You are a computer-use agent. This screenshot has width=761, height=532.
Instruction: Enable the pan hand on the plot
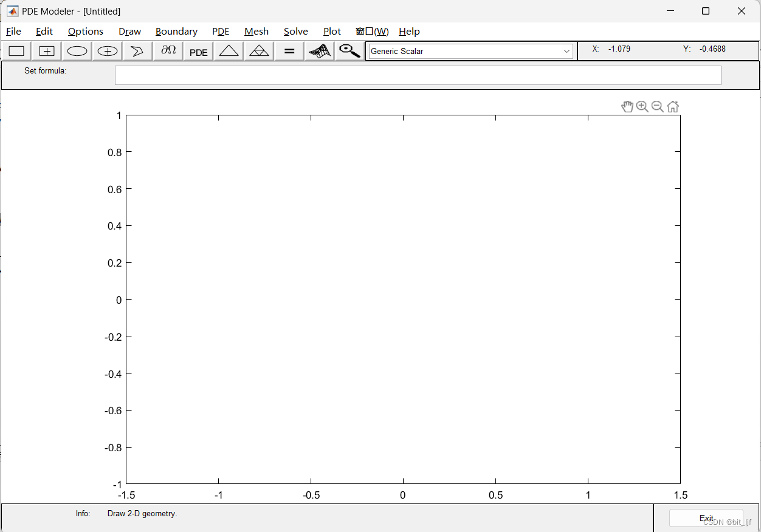click(628, 106)
